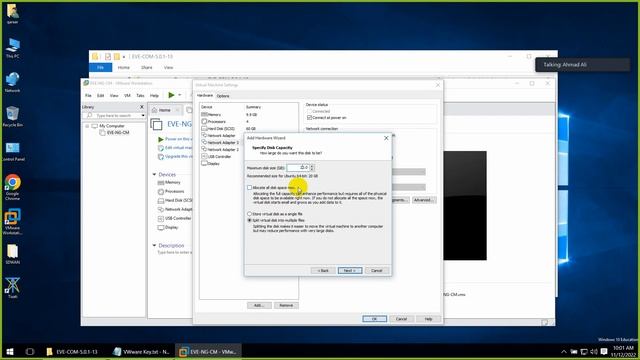Show hidden icons chevron in system tray
Screen dimensions: 640x360
(564, 351)
